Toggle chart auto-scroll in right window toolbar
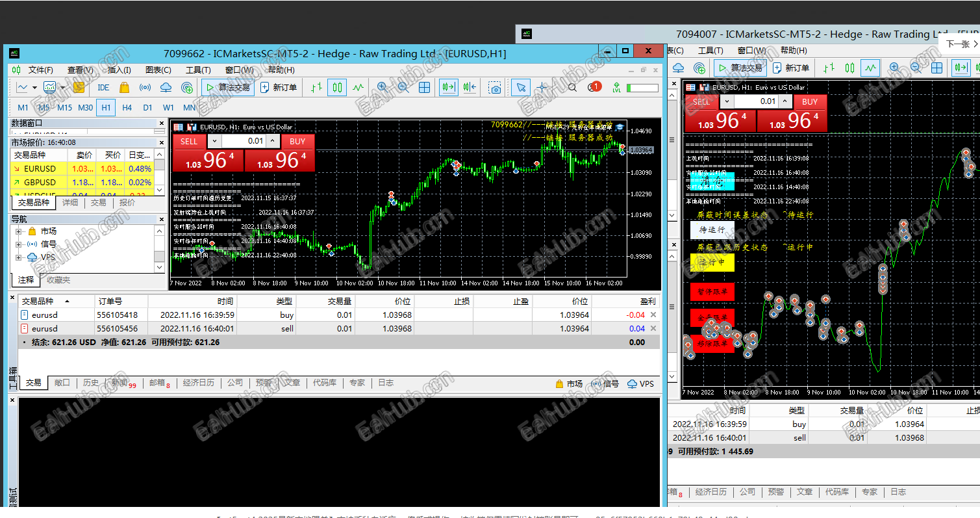Image resolution: width=980 pixels, height=518 pixels. (x=961, y=68)
